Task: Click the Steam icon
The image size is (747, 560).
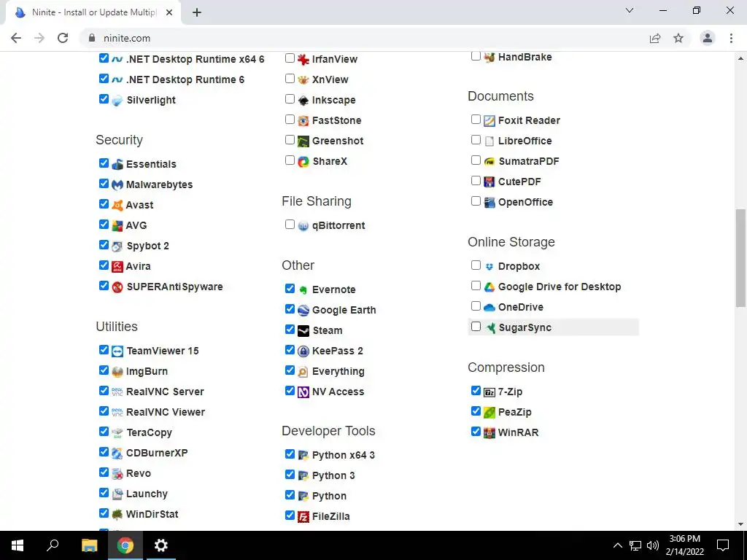Action: [x=303, y=330]
